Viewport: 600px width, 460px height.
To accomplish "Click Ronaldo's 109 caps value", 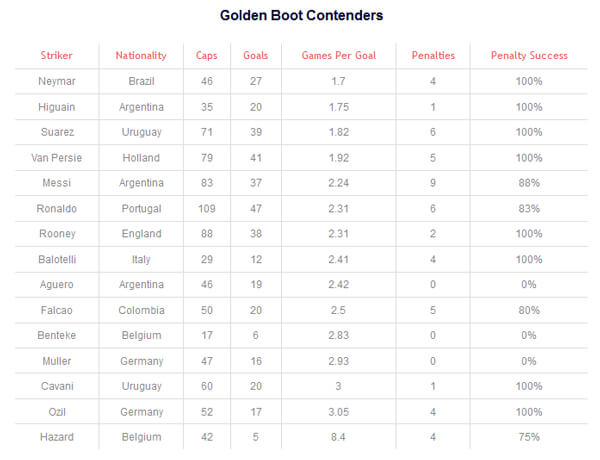I will pos(207,209).
